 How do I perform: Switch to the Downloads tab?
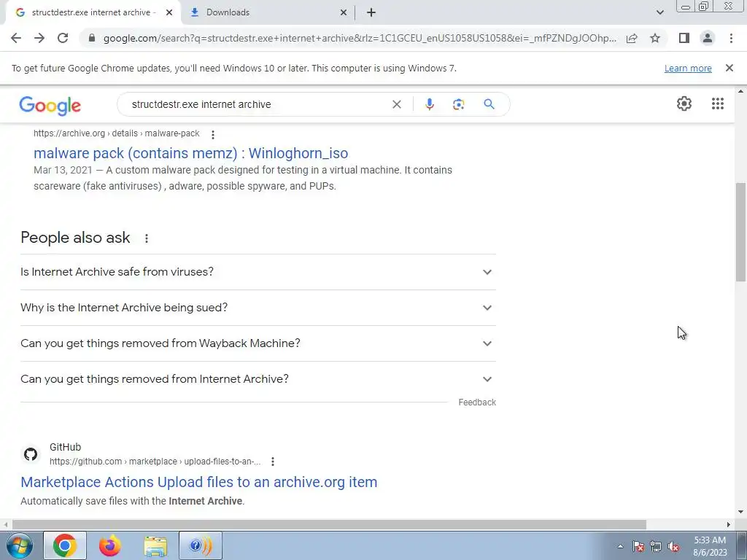coord(267,12)
